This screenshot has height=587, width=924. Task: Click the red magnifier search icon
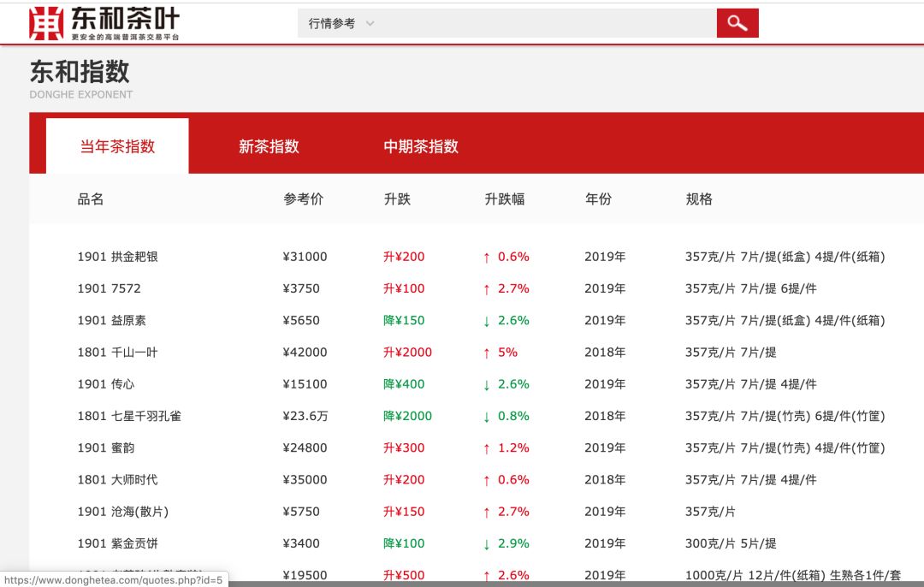coord(737,23)
